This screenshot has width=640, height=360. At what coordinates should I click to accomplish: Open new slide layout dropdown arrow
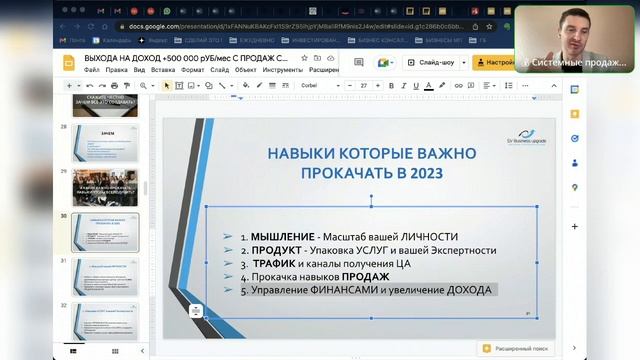tap(78, 85)
